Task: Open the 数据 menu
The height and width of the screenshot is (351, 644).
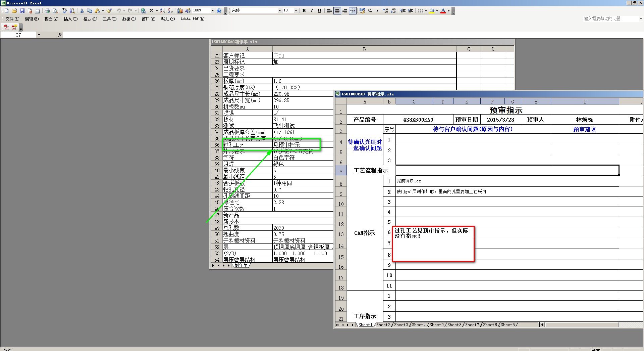Action: pyautogui.click(x=129, y=19)
